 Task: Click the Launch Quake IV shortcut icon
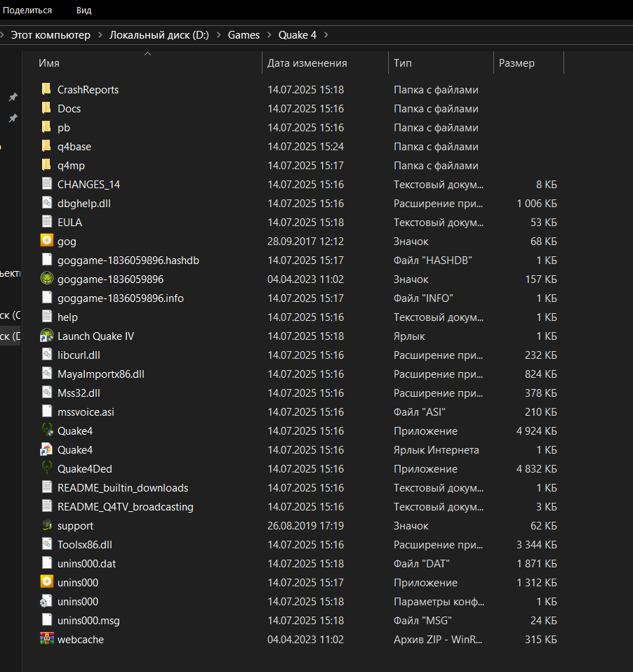(47, 336)
